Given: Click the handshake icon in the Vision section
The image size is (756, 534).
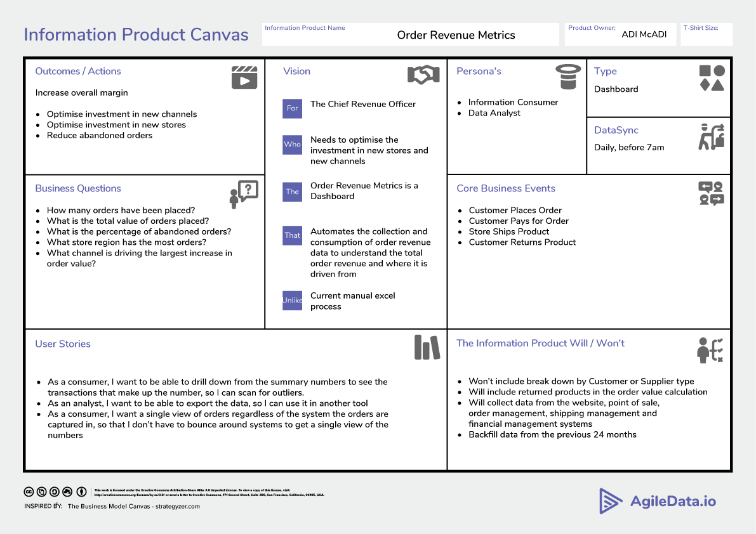Looking at the screenshot, I should click(423, 75).
